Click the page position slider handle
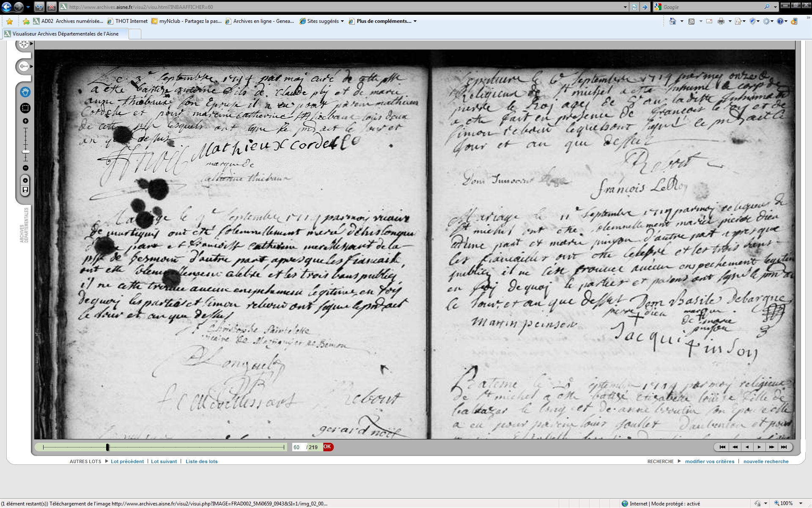Viewport: 812px width, 508px height. coord(107,447)
